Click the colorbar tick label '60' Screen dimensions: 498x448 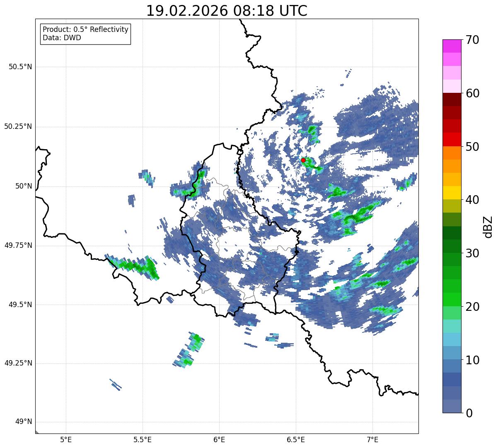[472, 93]
